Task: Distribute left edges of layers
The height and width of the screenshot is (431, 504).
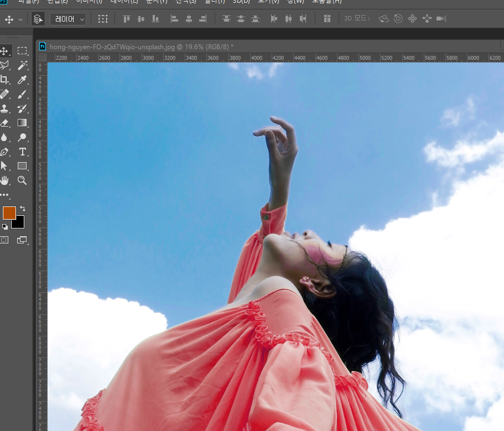Action: tap(274, 19)
